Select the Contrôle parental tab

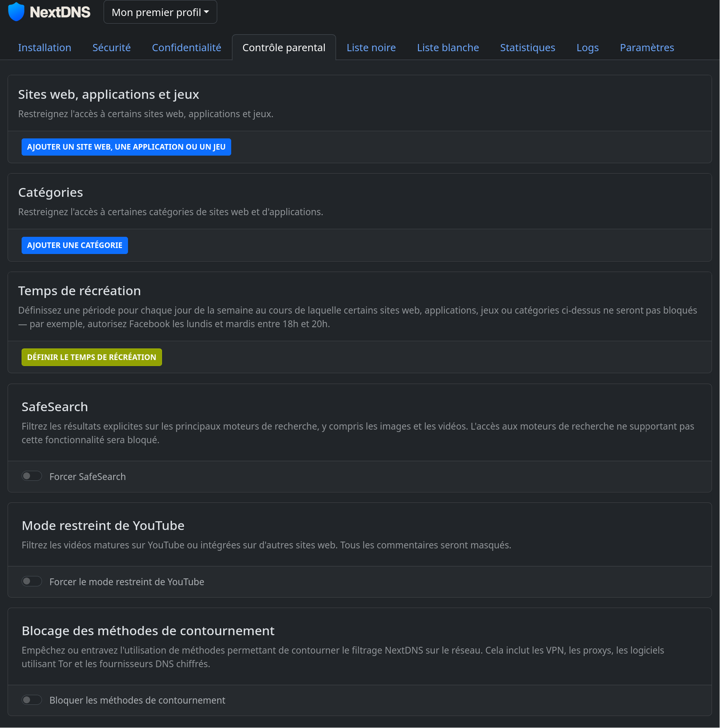(x=284, y=48)
